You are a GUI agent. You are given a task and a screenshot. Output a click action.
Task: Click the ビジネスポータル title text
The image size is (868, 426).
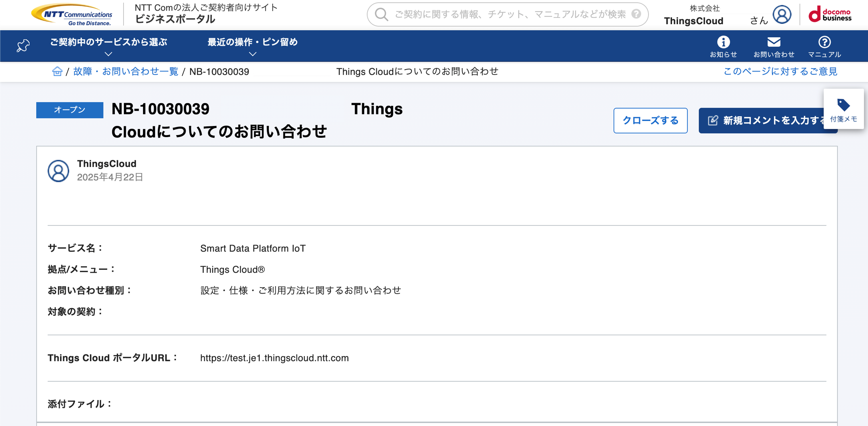[175, 19]
